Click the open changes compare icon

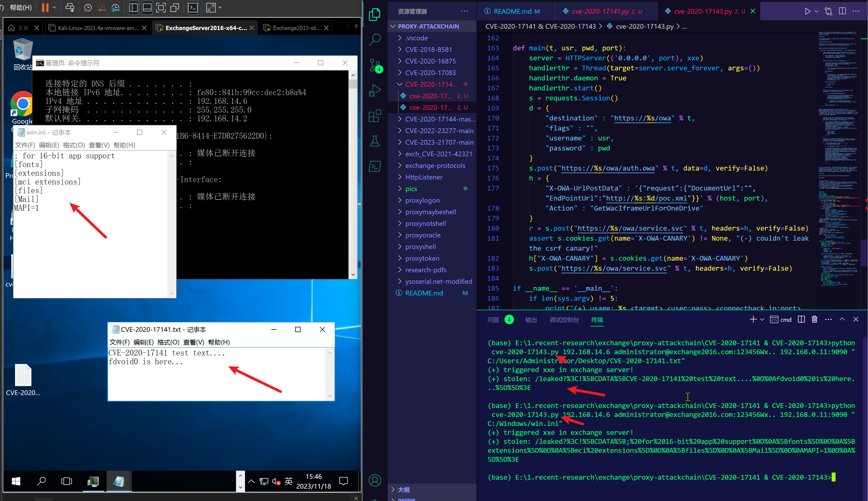828,11
